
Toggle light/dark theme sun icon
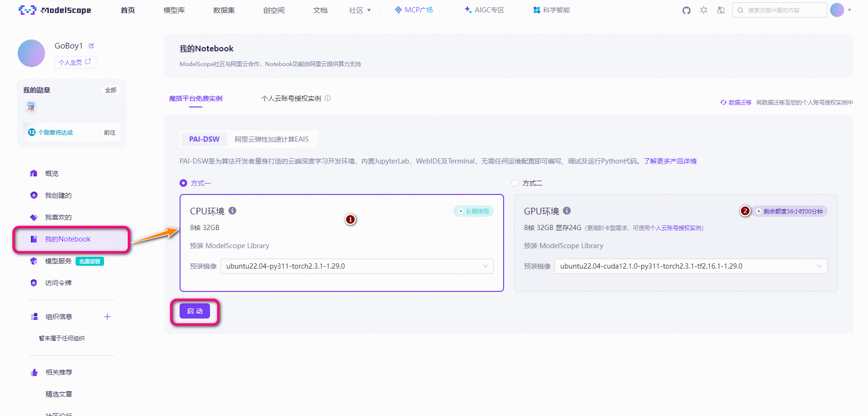pyautogui.click(x=704, y=10)
